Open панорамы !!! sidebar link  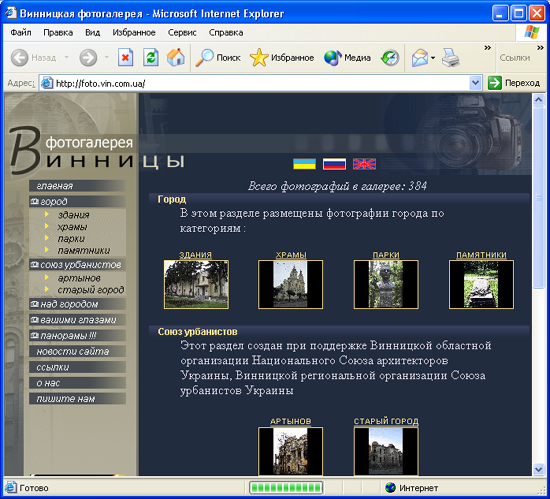(x=77, y=336)
